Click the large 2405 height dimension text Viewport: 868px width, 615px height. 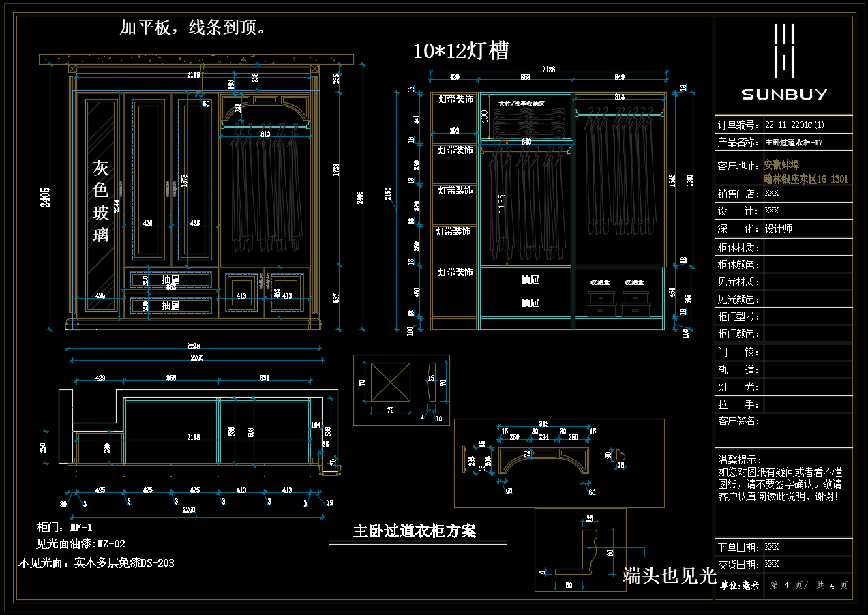(x=45, y=198)
